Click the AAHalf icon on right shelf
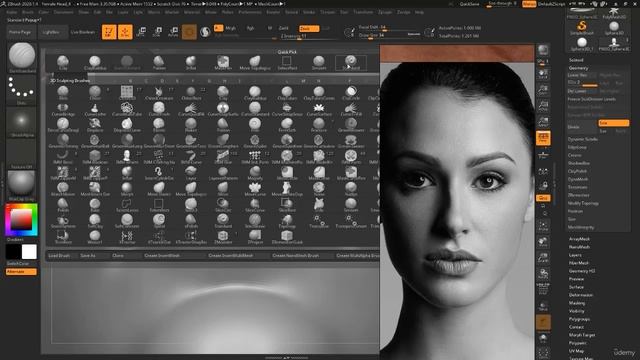 click(543, 122)
